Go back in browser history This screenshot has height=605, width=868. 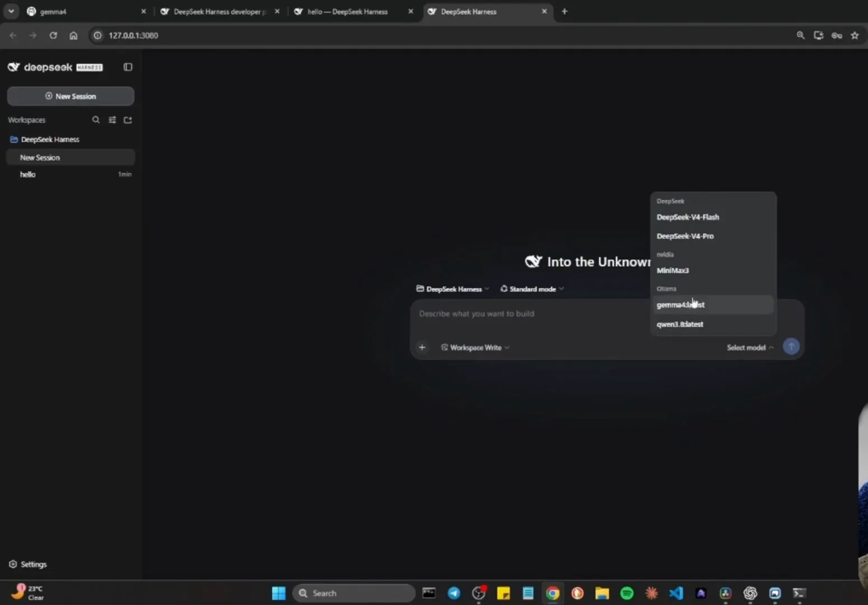[13, 35]
